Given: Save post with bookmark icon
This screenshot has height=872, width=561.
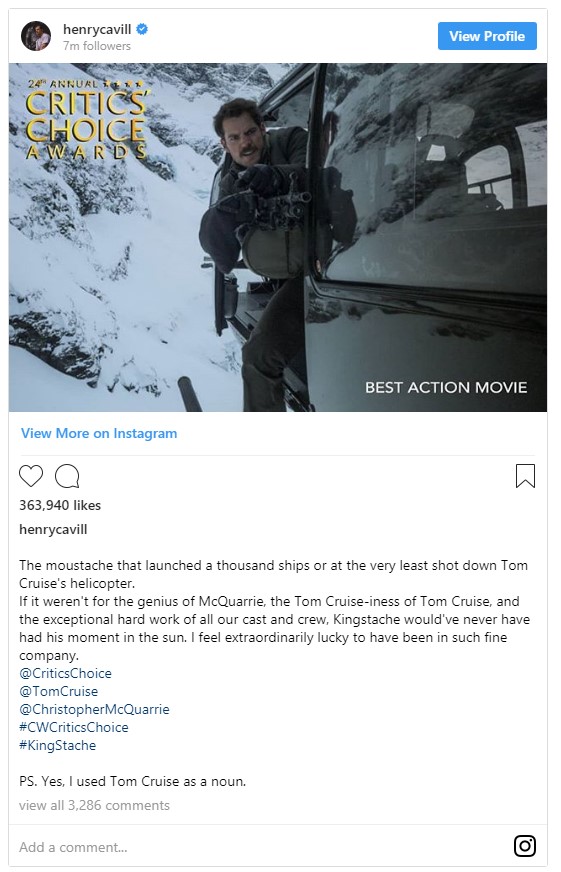Looking at the screenshot, I should [525, 476].
